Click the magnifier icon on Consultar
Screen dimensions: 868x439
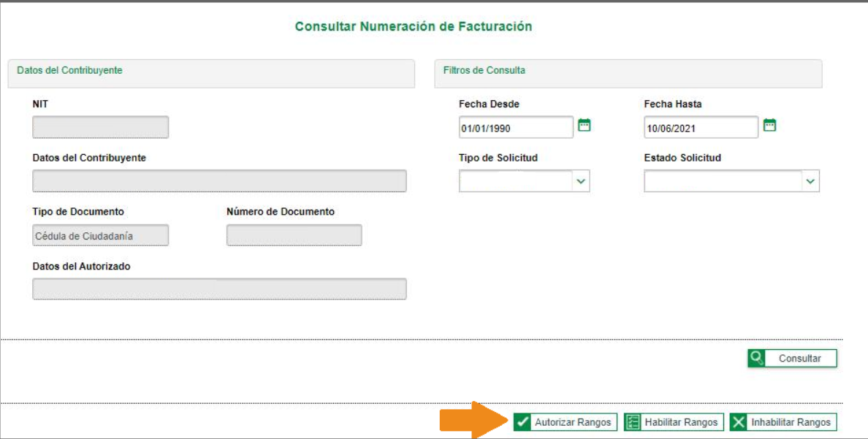[757, 358]
